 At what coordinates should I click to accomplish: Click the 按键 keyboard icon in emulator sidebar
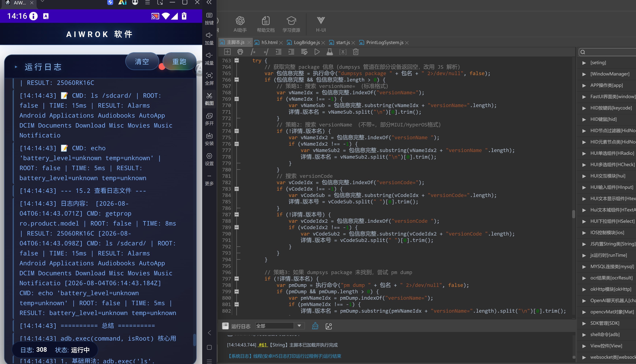coord(209,18)
